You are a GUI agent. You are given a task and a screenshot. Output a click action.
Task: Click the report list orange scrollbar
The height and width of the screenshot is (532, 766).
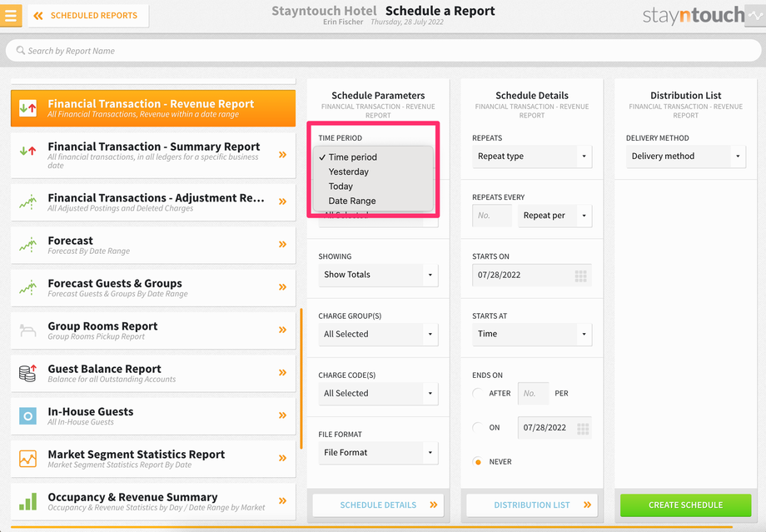(301, 379)
